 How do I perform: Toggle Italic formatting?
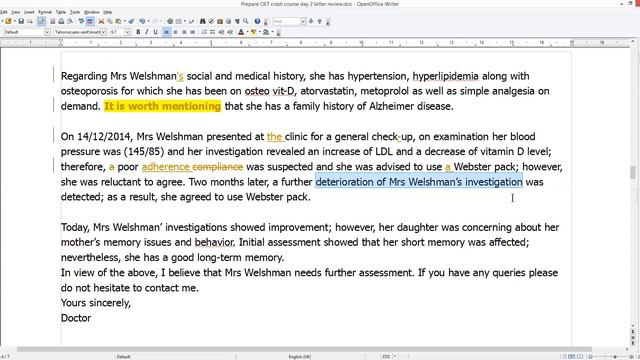pos(147,32)
